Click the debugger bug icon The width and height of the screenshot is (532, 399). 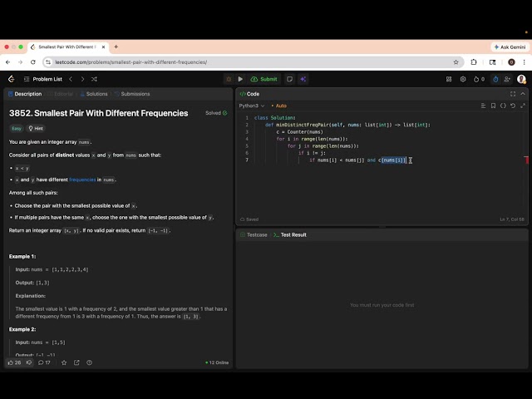pos(229,79)
